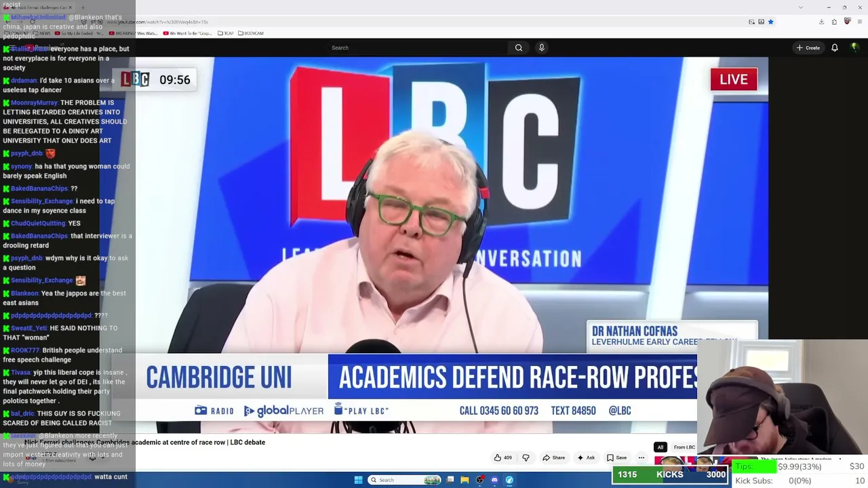Image resolution: width=868 pixels, height=488 pixels.
Task: Open the Windows Start menu
Action: click(x=358, y=480)
